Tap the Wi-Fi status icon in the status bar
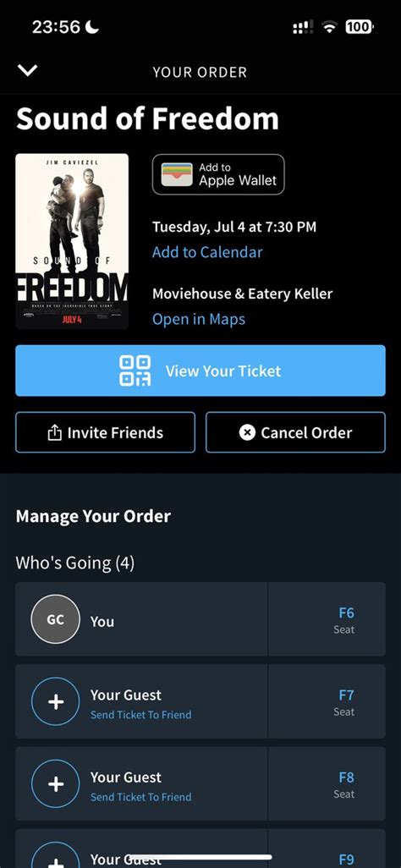This screenshot has width=401, height=868. (331, 26)
